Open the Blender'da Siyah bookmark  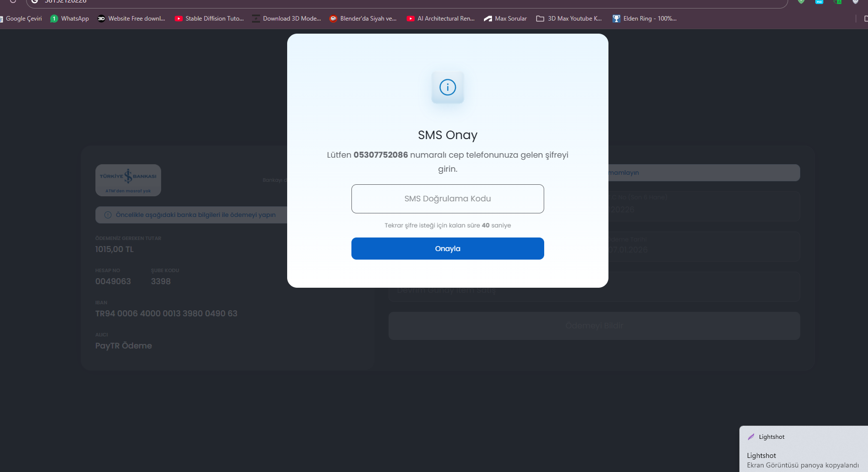363,19
